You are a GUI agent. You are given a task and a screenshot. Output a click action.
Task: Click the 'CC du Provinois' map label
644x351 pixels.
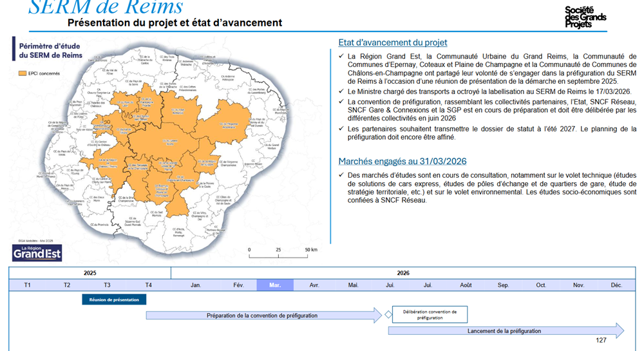99,225
